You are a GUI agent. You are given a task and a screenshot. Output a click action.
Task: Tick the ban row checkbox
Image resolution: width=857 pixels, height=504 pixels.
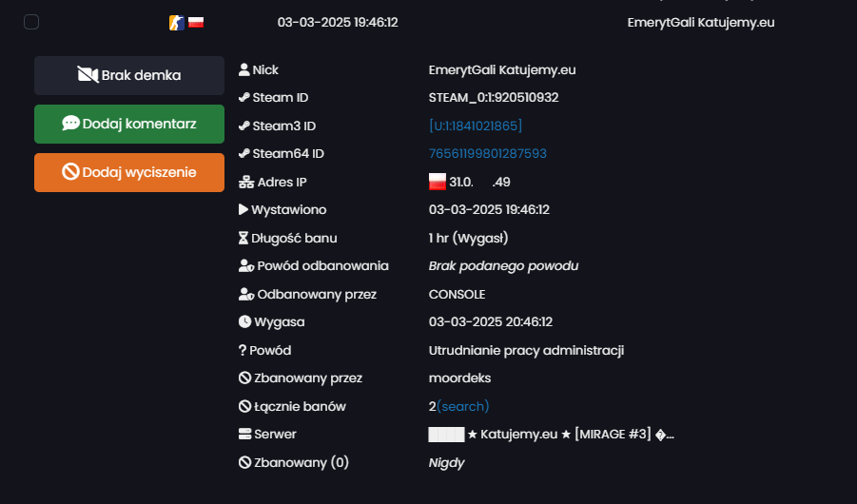pyautogui.click(x=31, y=23)
